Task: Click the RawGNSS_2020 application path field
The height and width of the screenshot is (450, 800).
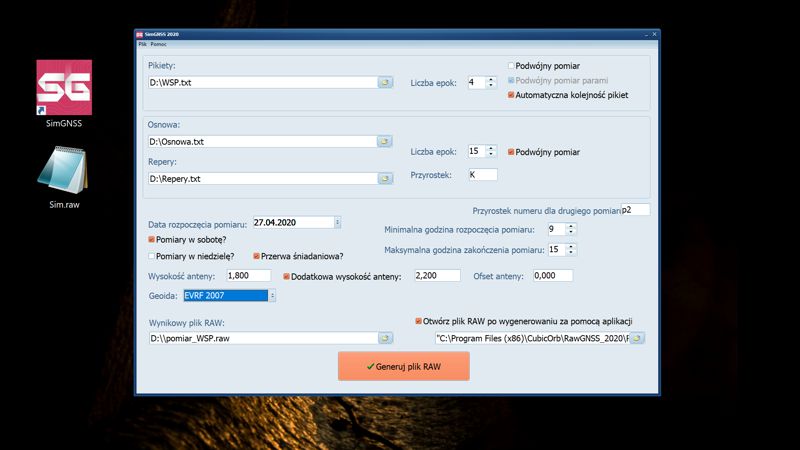Action: click(532, 338)
